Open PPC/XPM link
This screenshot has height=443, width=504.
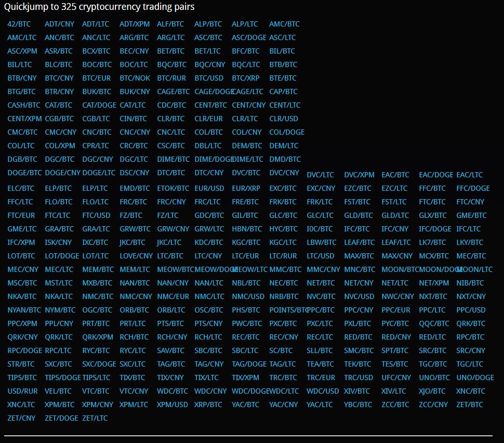point(22,323)
